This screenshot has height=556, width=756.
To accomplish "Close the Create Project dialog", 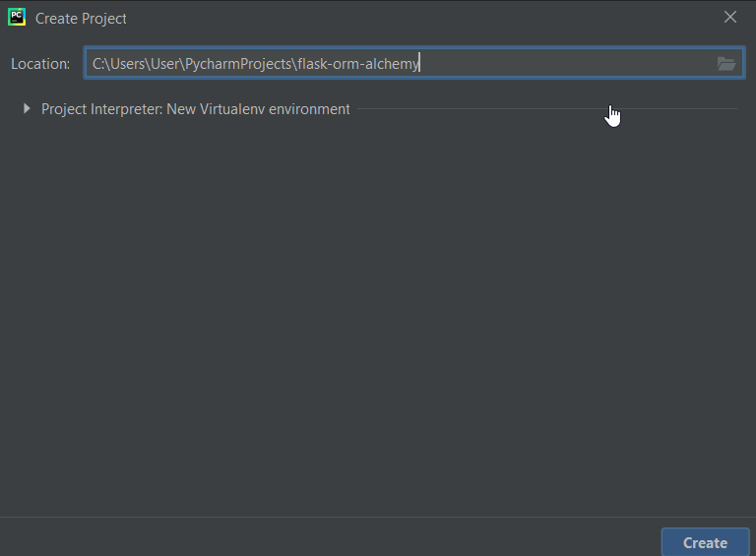I will point(730,18).
